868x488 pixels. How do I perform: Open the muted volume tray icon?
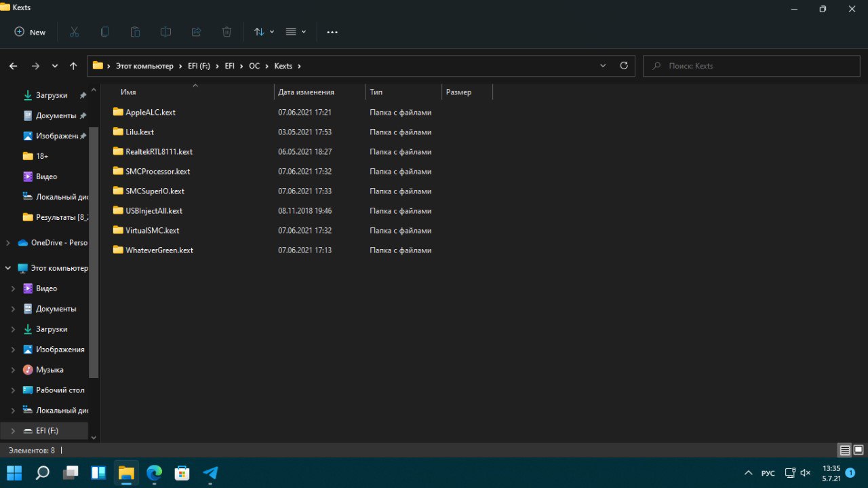coord(806,473)
